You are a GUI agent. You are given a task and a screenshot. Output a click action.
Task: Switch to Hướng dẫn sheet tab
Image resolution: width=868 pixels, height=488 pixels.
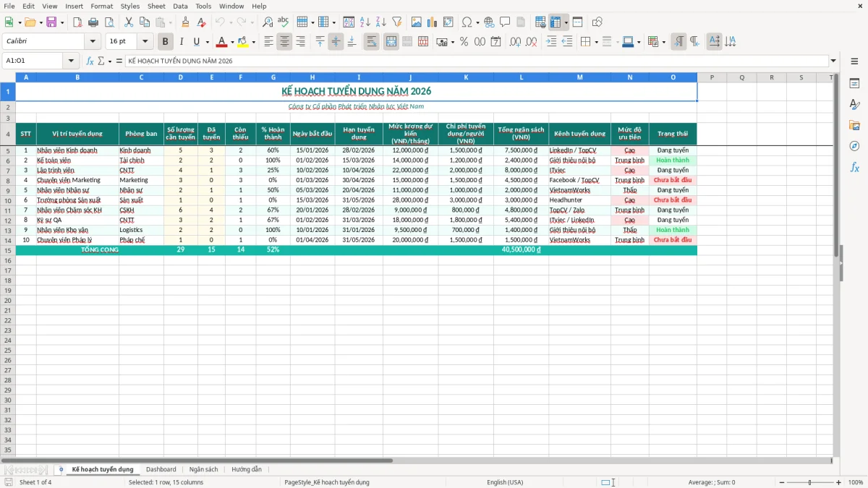(247, 470)
